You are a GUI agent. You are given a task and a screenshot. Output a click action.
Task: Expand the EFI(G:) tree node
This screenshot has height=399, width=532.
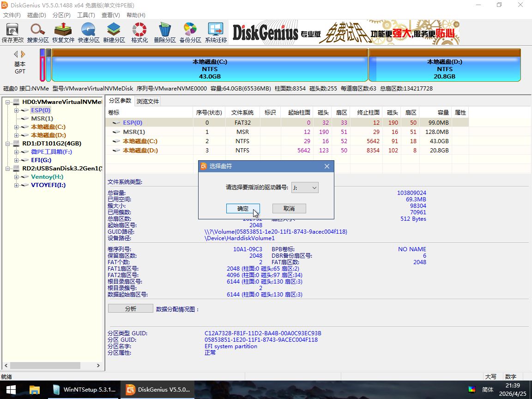[x=16, y=160]
